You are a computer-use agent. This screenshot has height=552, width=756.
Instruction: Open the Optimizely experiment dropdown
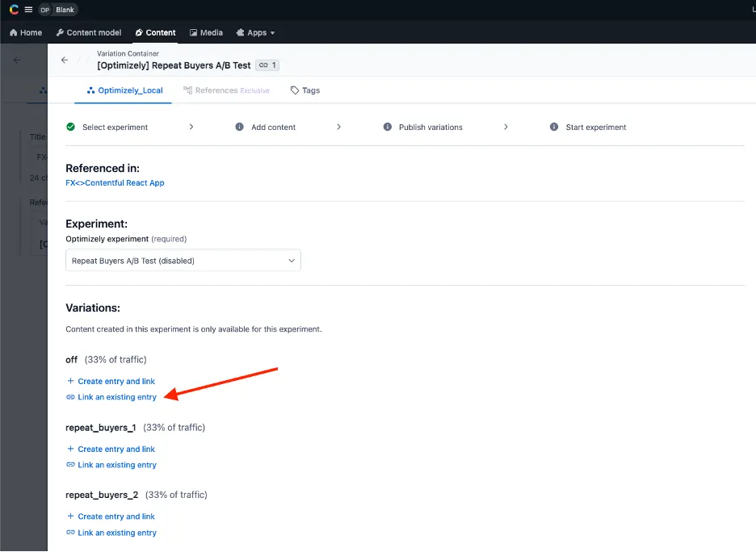[x=183, y=260]
